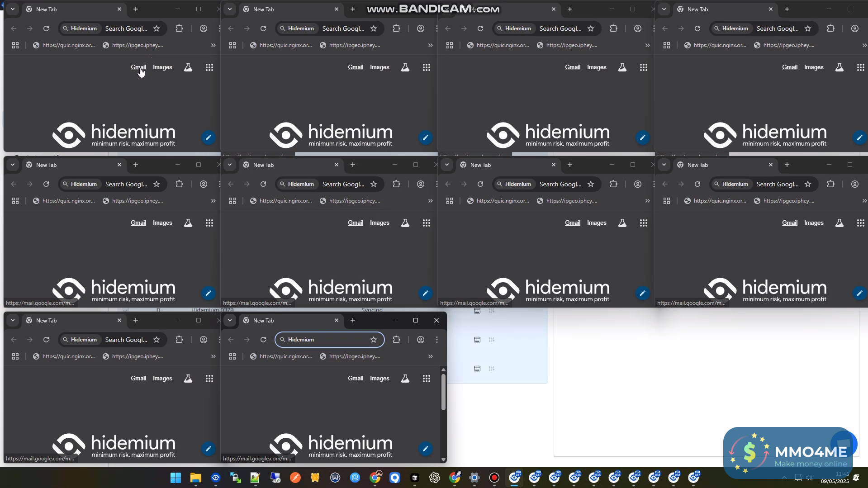Click customize pencil in second middle-row window
Screen dimensions: 868x488
tap(425, 293)
